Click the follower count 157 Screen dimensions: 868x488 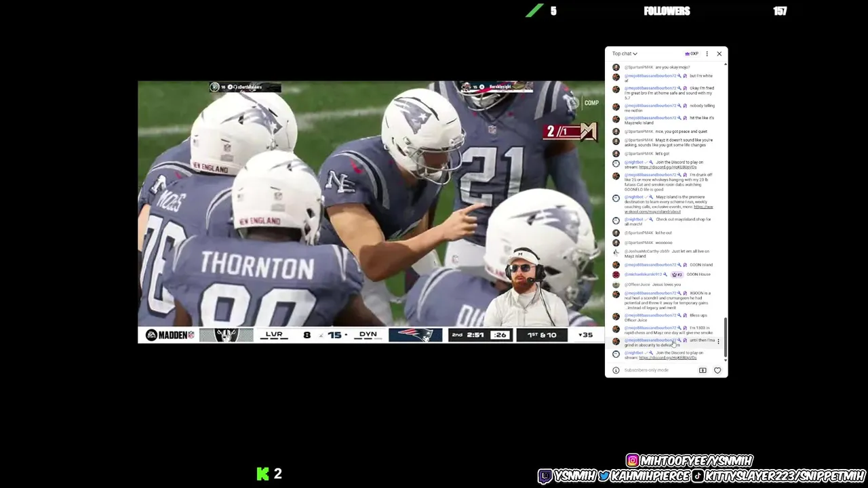[x=780, y=11]
